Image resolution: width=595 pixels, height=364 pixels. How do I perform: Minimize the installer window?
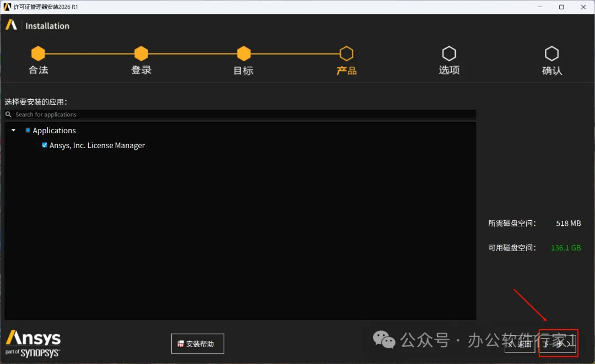coord(540,7)
